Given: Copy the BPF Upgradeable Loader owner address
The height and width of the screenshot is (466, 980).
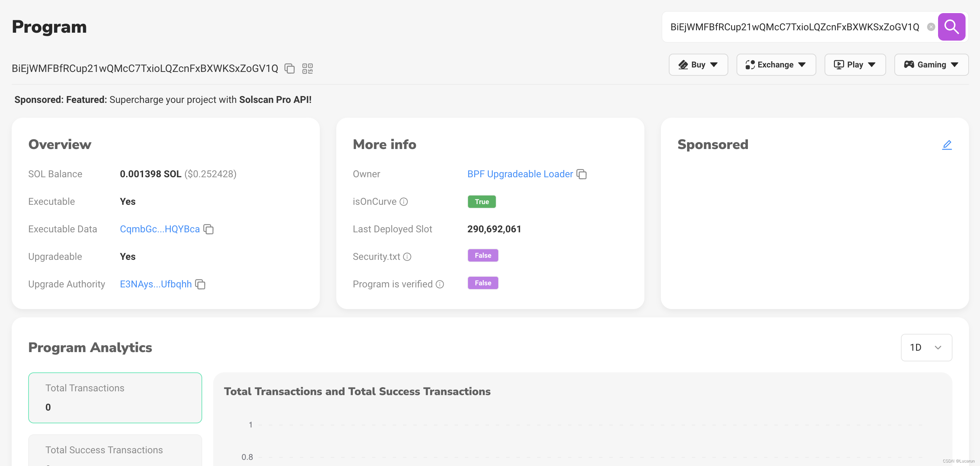Looking at the screenshot, I should pos(581,174).
